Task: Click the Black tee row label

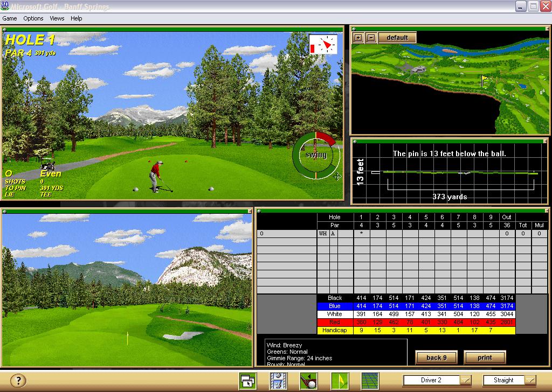Action: coord(334,298)
